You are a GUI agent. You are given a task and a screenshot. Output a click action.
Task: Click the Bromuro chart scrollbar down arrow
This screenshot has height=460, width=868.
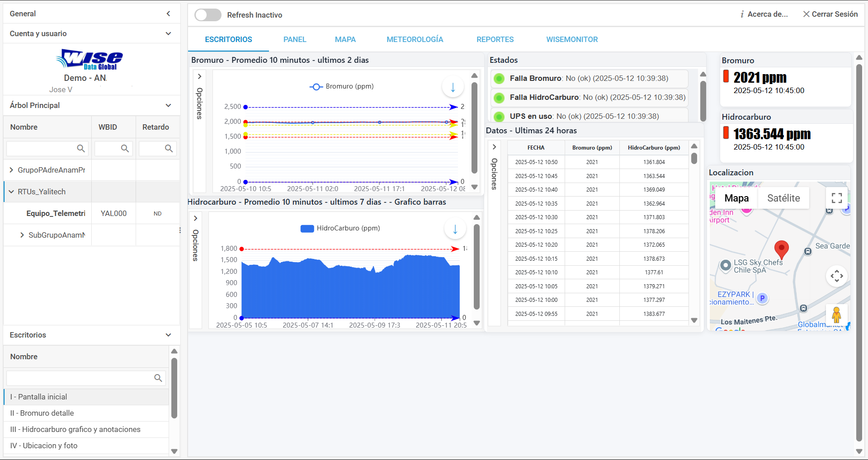point(474,187)
